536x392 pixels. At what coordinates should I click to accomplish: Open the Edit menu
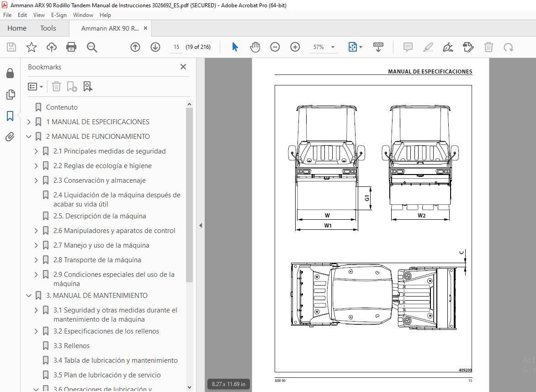coord(22,15)
